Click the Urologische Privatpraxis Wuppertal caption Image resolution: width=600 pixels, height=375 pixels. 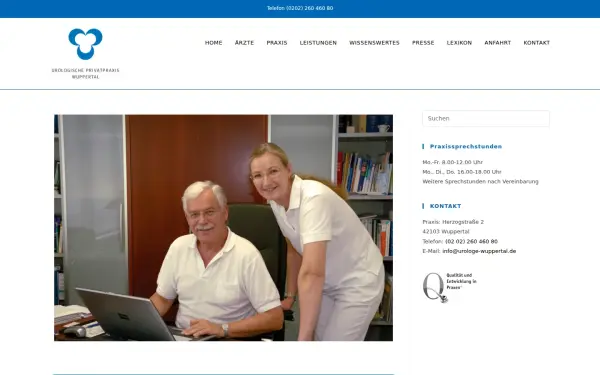tap(85, 73)
